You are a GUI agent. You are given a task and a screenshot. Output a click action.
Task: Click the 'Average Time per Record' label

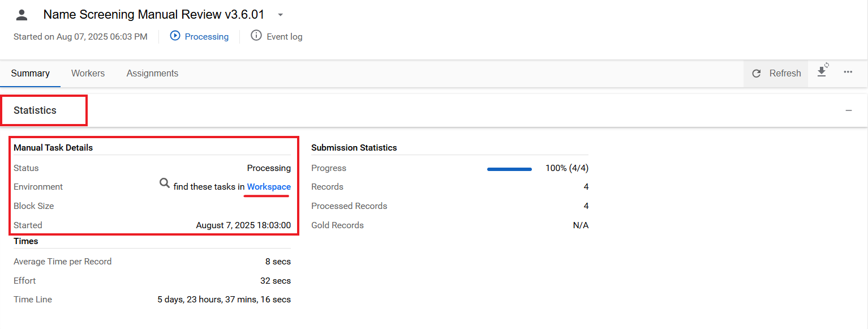63,262
